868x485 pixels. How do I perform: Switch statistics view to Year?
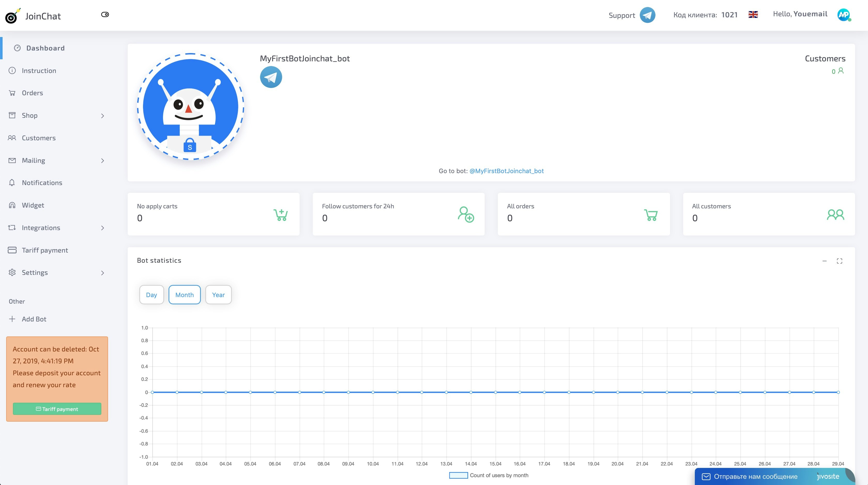tap(218, 295)
